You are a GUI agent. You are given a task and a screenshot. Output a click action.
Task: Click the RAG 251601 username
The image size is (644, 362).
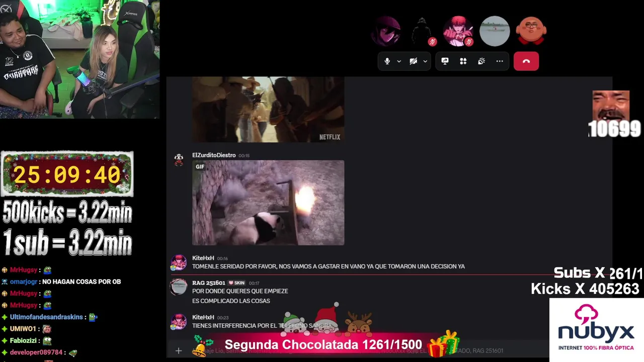(x=208, y=283)
